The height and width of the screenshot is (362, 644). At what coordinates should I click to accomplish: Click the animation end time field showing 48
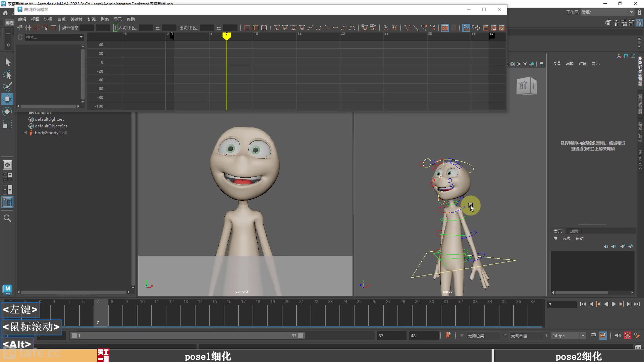[x=424, y=336]
